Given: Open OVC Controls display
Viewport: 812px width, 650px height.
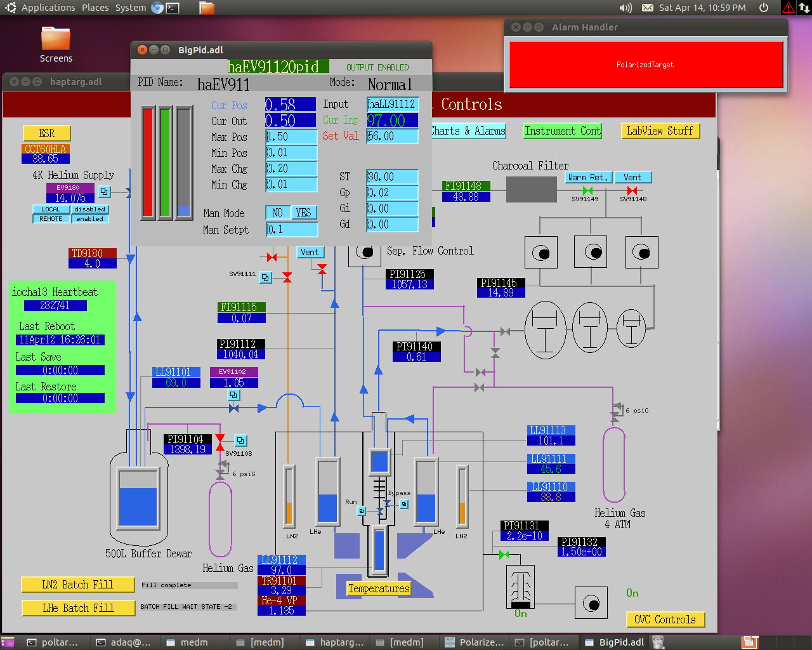Looking at the screenshot, I should [x=665, y=620].
